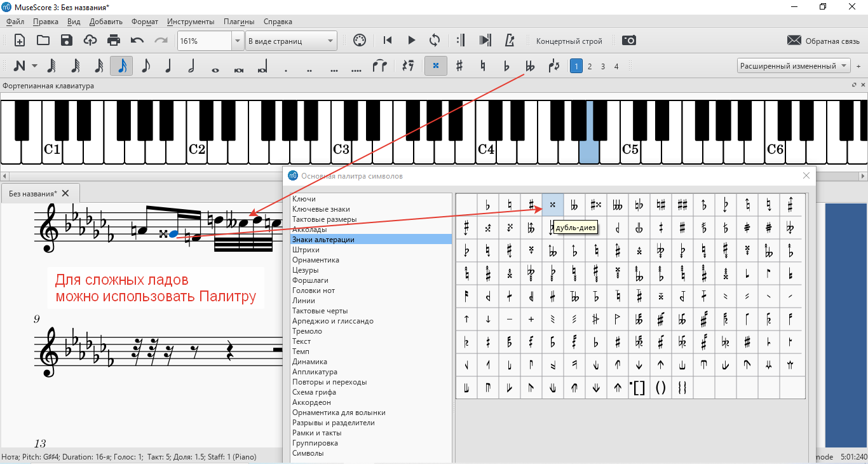Select the quarter note duration
This screenshot has width=868, height=464.
click(168, 66)
